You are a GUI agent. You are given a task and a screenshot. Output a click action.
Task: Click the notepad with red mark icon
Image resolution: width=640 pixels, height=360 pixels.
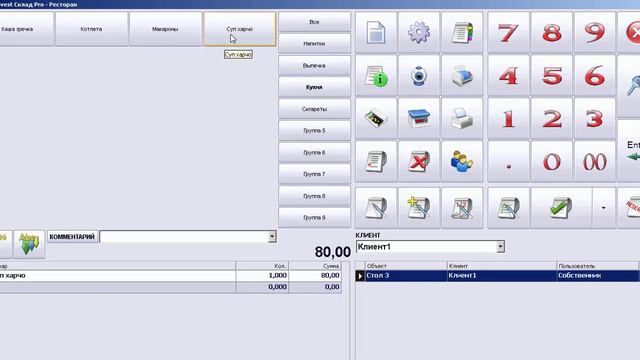[376, 162]
